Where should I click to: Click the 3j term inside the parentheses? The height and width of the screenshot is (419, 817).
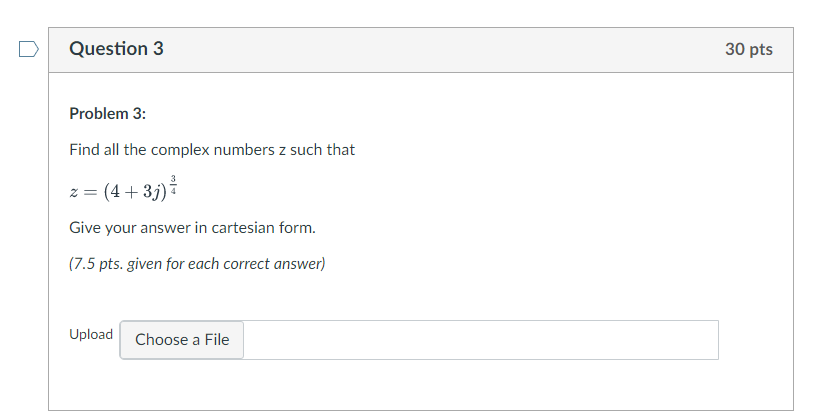tap(150, 192)
